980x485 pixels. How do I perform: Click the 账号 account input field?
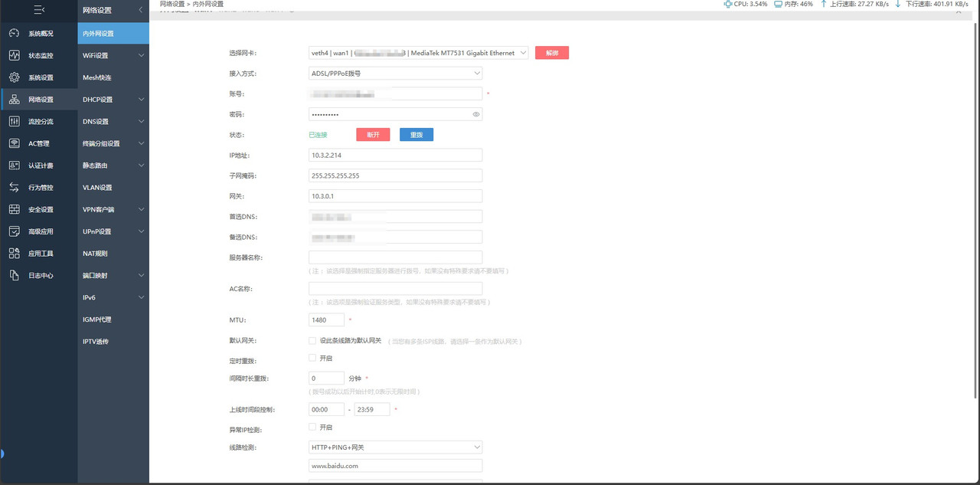[395, 93]
